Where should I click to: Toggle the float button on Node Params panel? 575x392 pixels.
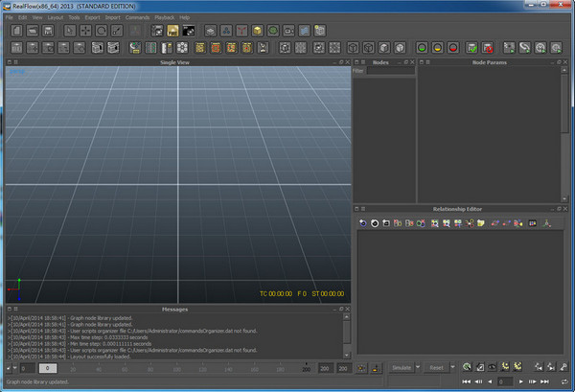(x=558, y=62)
